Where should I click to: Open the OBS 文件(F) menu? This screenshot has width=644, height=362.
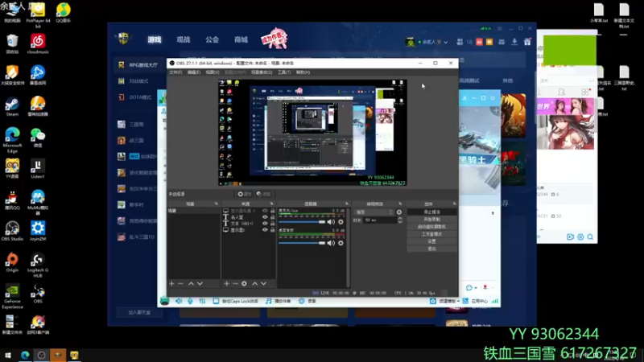click(175, 72)
